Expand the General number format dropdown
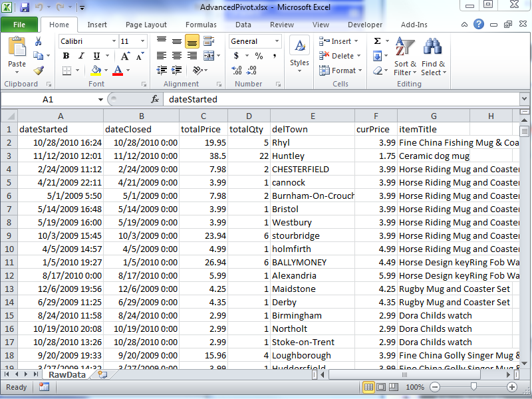Image resolution: width=532 pixels, height=399 pixels. pyautogui.click(x=277, y=41)
